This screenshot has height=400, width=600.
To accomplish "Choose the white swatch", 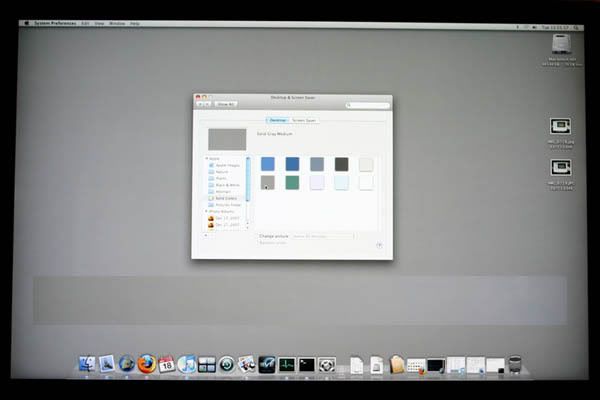I will tap(366, 182).
